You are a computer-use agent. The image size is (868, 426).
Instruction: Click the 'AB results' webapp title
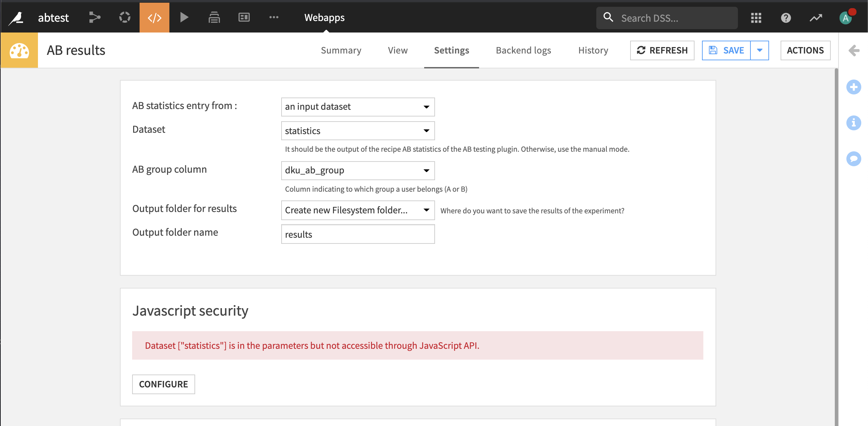click(76, 50)
